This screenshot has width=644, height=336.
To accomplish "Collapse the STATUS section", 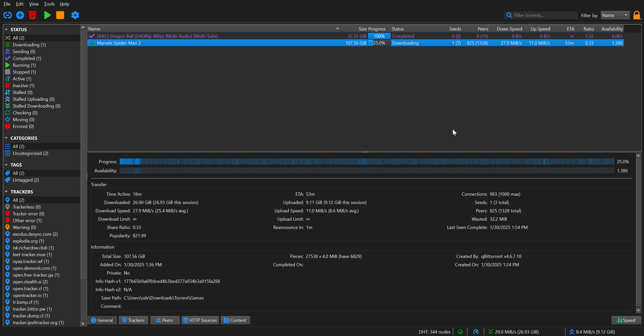I will coord(6,30).
